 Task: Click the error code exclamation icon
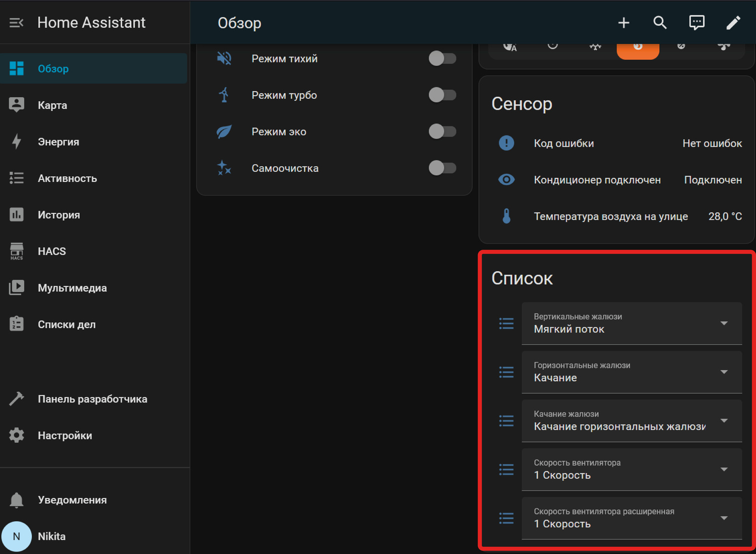(507, 143)
